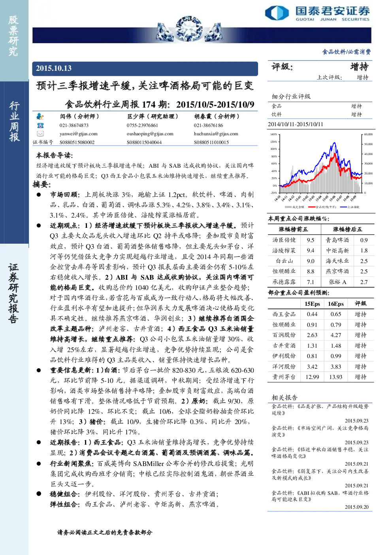This screenshot has width=392, height=555.
Task: Click the analyst person icon
Action: click(x=40, y=116)
